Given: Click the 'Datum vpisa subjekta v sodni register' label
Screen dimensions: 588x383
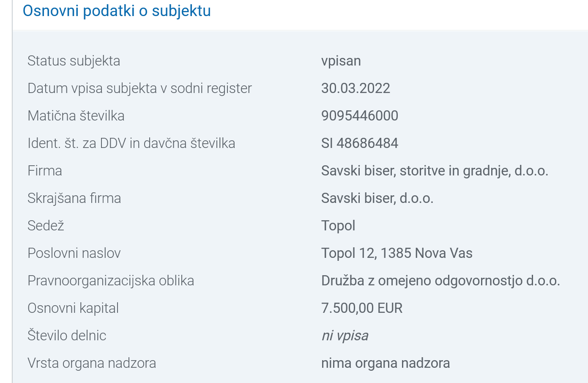Looking at the screenshot, I should tap(139, 88).
